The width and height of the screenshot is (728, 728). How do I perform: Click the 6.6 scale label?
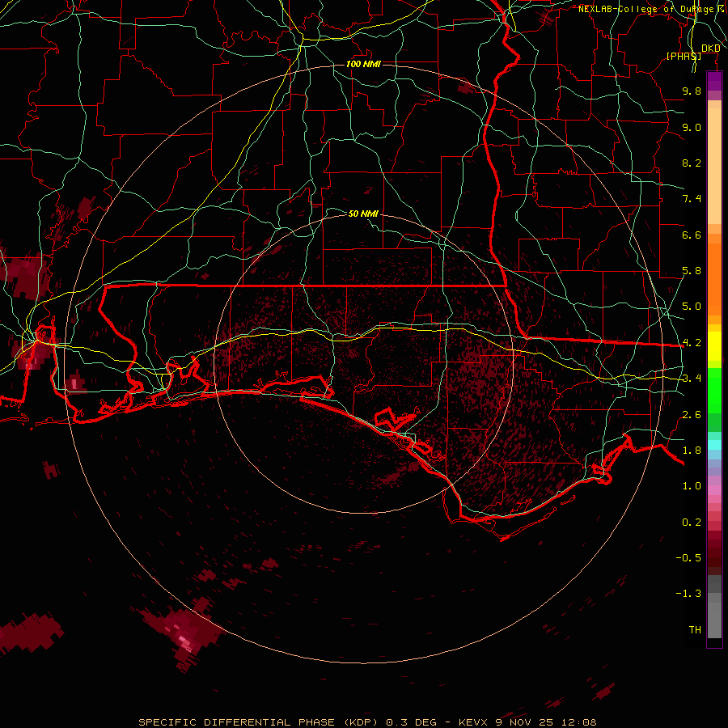tap(692, 235)
